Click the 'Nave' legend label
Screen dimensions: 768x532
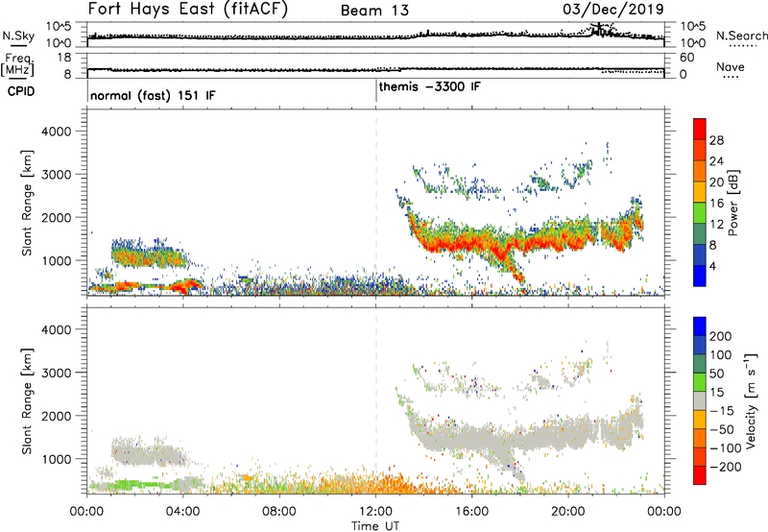[730, 66]
